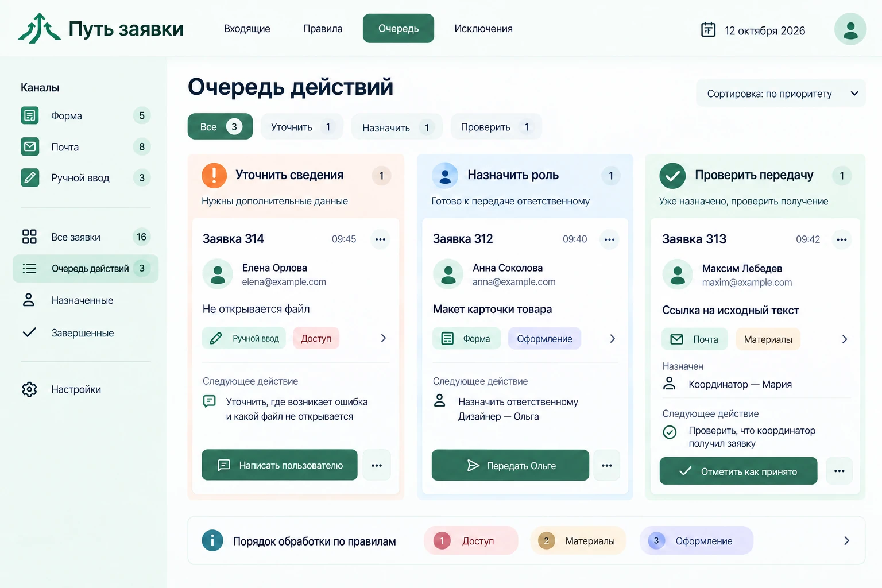Click the info icon in Порядок обработки

click(212, 540)
